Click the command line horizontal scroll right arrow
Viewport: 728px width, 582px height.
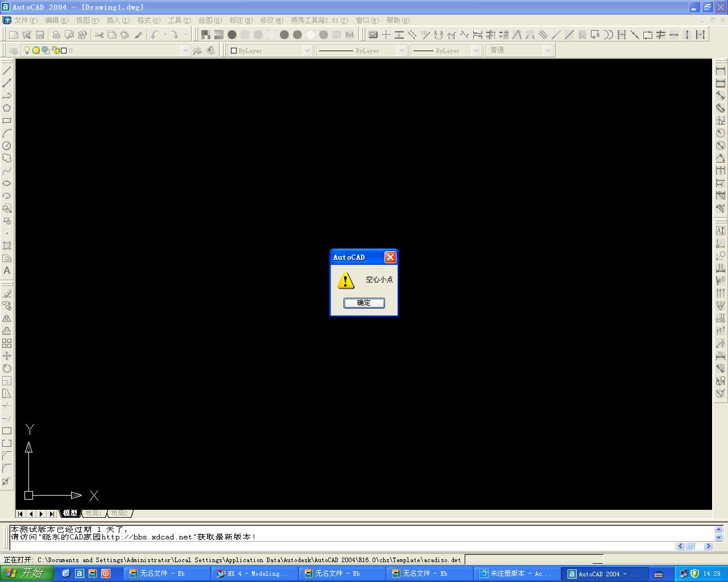tap(708, 546)
